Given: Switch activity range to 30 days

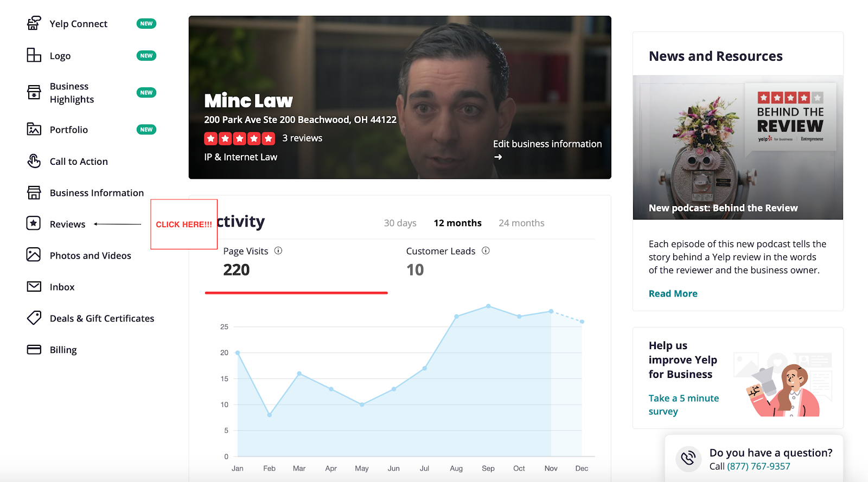Looking at the screenshot, I should click(400, 223).
